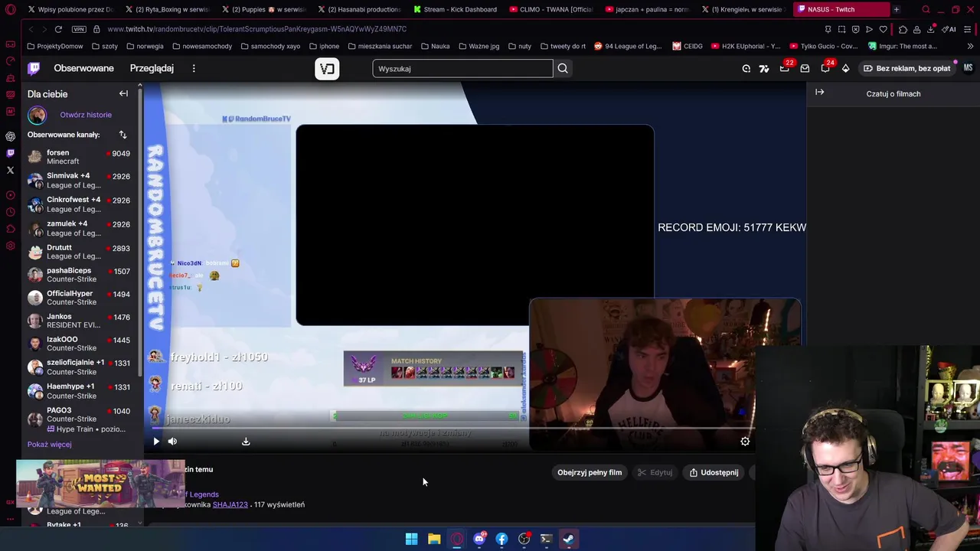Click the Udostępnij share button
Image resolution: width=980 pixels, height=551 pixels.
click(x=714, y=472)
